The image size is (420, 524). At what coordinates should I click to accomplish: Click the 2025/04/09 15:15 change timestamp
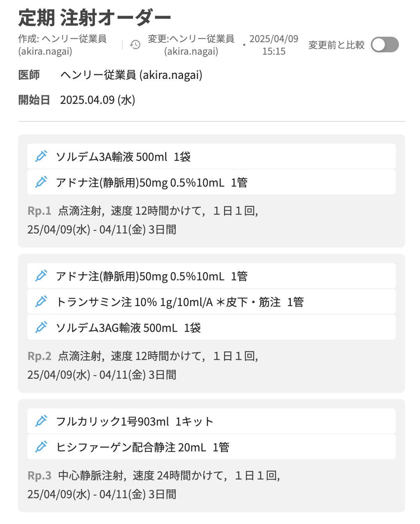coord(274,45)
